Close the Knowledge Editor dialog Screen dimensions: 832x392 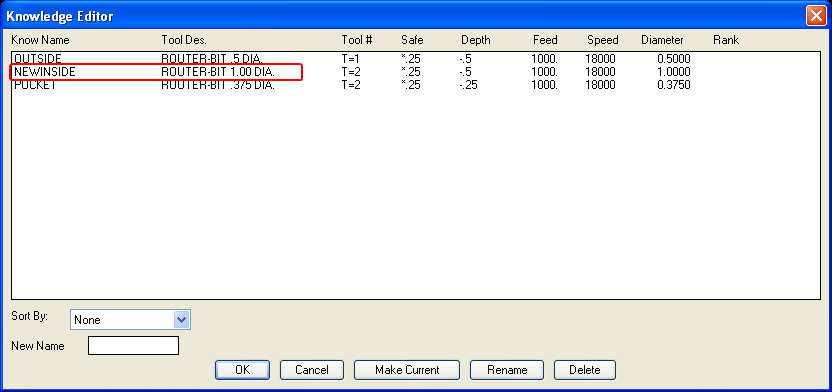tap(816, 16)
